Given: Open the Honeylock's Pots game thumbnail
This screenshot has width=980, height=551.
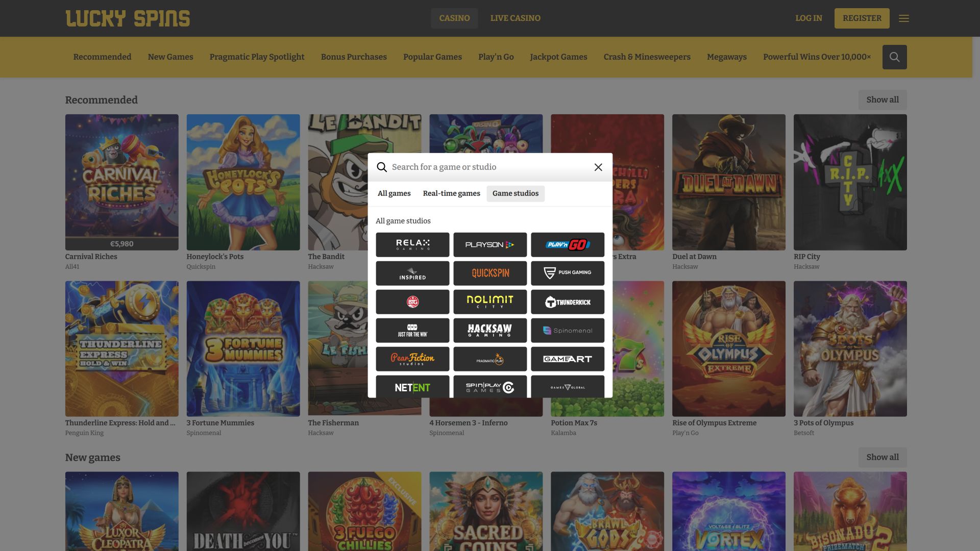Looking at the screenshot, I should tap(243, 182).
